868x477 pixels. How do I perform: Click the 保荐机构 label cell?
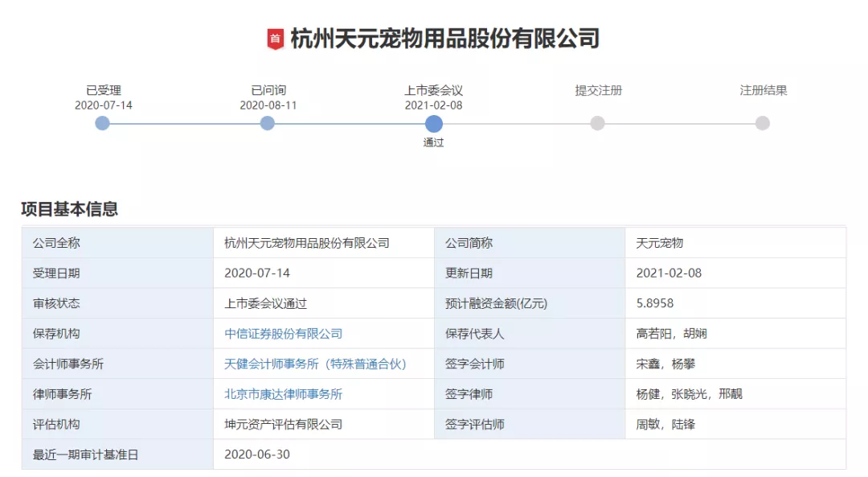click(x=117, y=334)
